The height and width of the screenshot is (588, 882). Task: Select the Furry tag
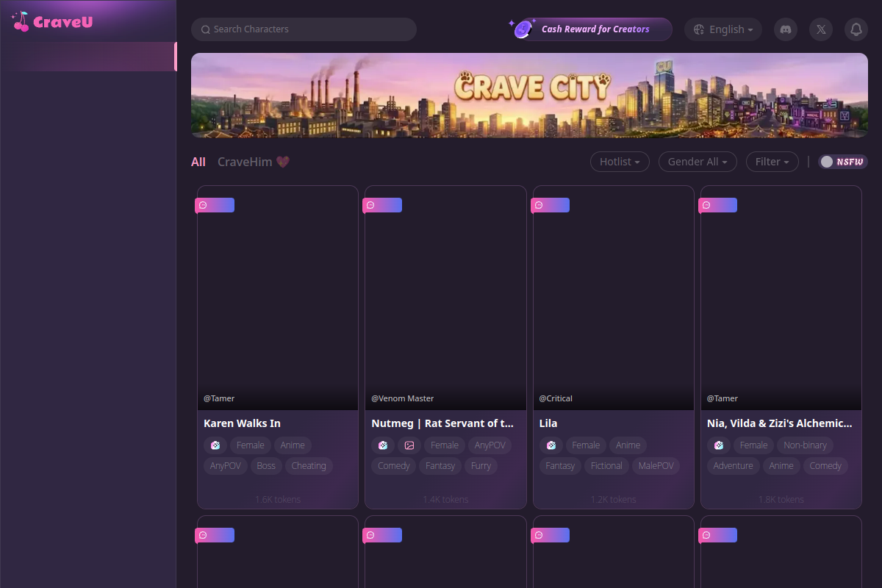pos(481,466)
